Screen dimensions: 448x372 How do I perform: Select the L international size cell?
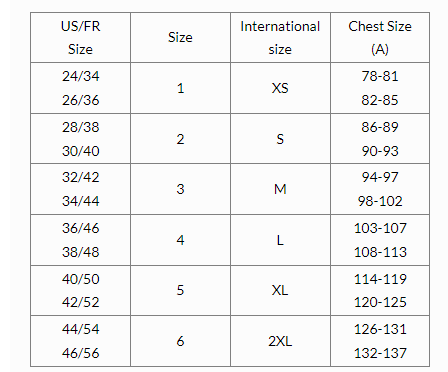[280, 240]
